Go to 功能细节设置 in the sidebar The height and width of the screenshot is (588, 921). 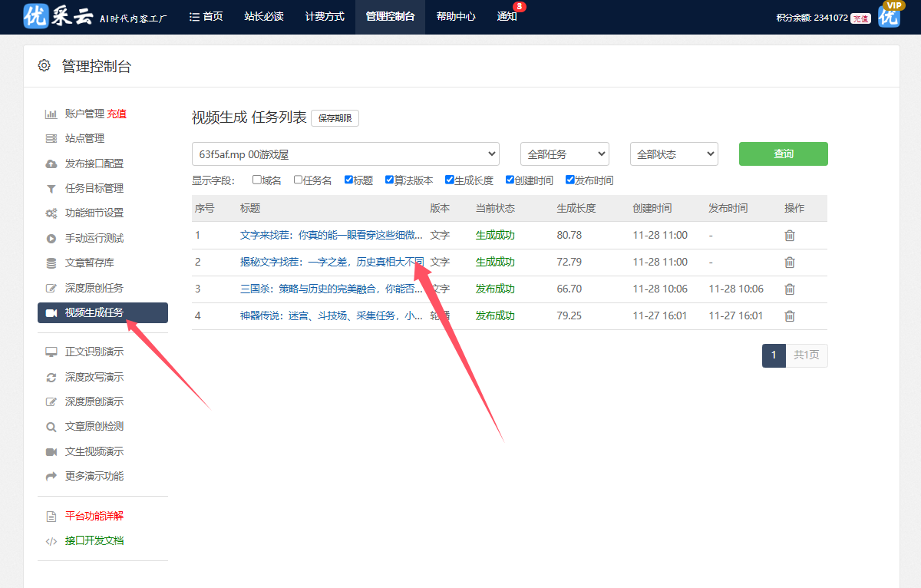[x=94, y=213]
